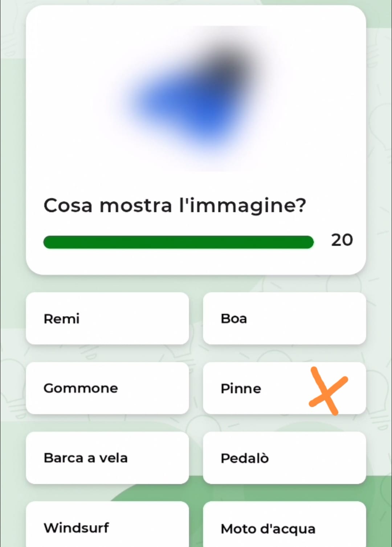The width and height of the screenshot is (392, 547).
Task: Click the word "l'immagine?" in the question
Action: (x=242, y=205)
